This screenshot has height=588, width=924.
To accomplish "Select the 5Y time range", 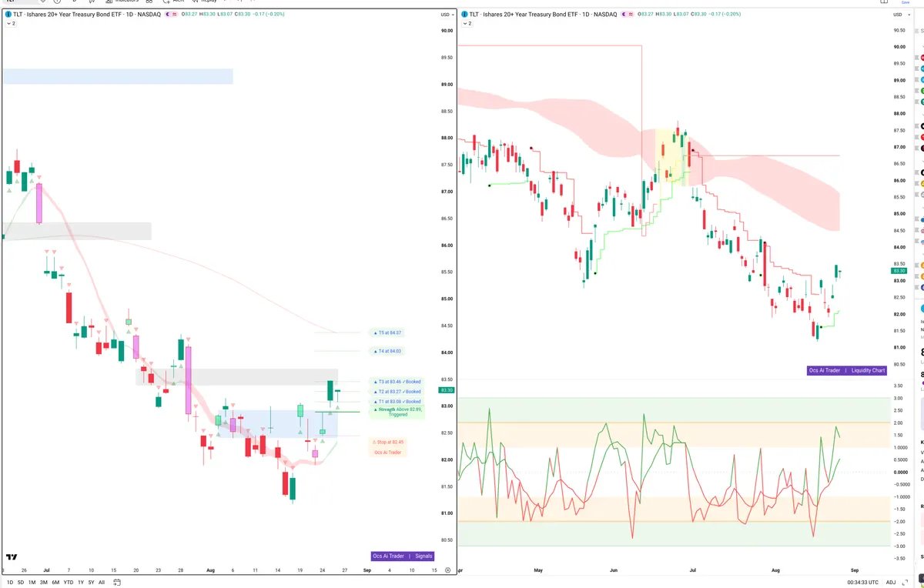I will pos(91,583).
